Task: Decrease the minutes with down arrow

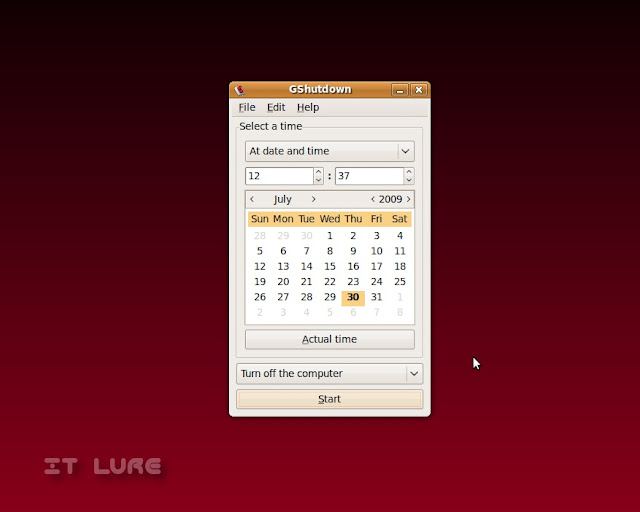Action: tap(409, 180)
